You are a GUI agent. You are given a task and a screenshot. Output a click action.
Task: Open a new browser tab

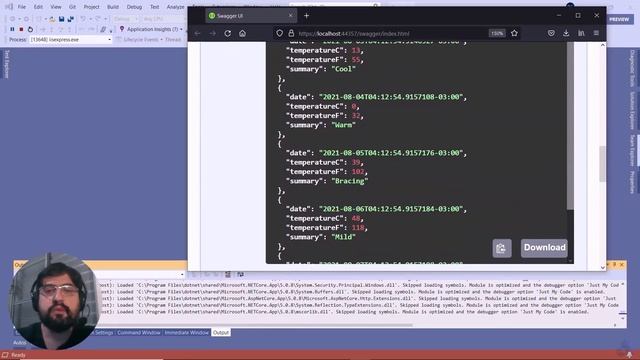[x=307, y=16]
